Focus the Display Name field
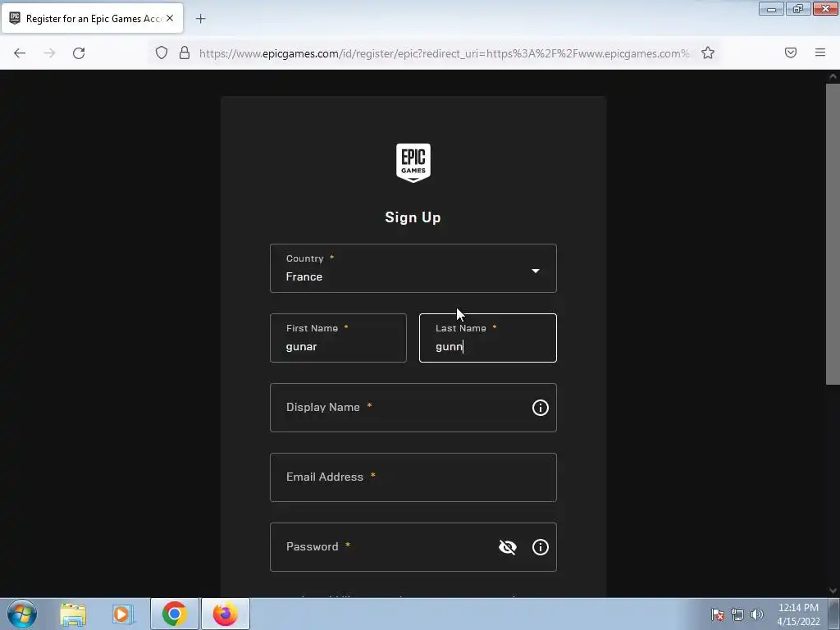 [x=413, y=408]
